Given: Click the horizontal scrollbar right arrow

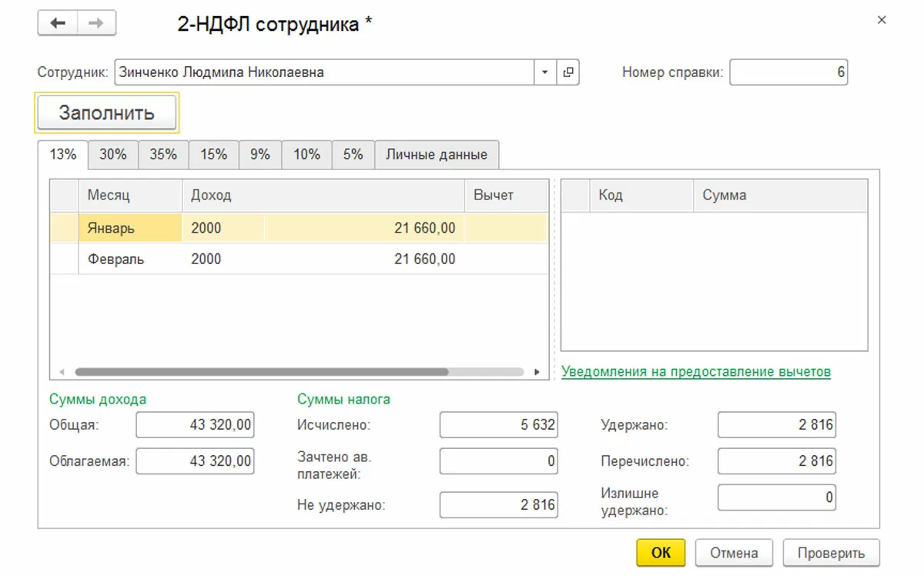Looking at the screenshot, I should click(x=537, y=372).
